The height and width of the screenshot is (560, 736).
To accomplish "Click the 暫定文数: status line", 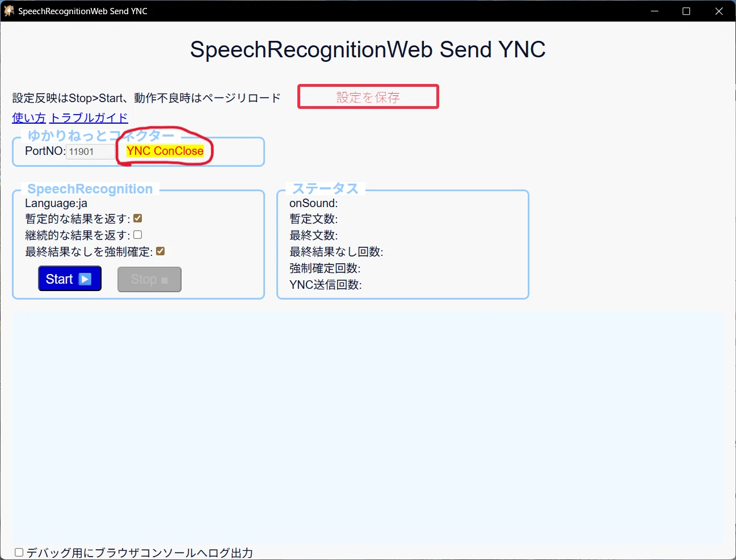I will point(314,219).
